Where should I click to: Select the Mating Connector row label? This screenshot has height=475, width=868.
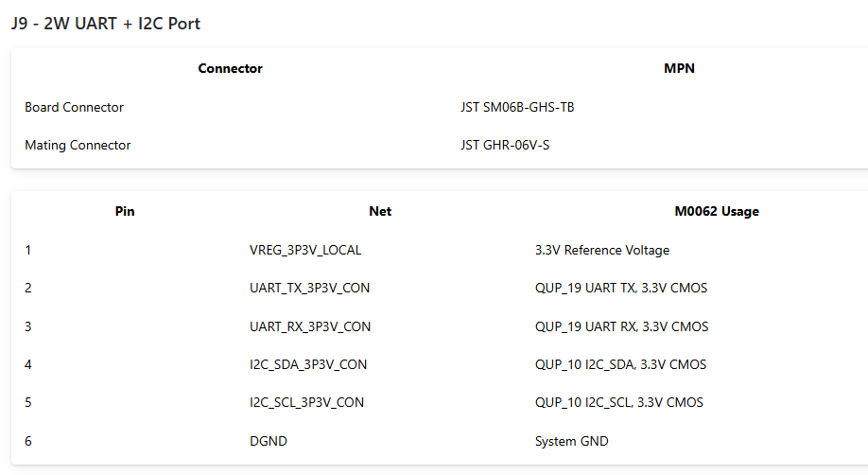click(x=78, y=145)
